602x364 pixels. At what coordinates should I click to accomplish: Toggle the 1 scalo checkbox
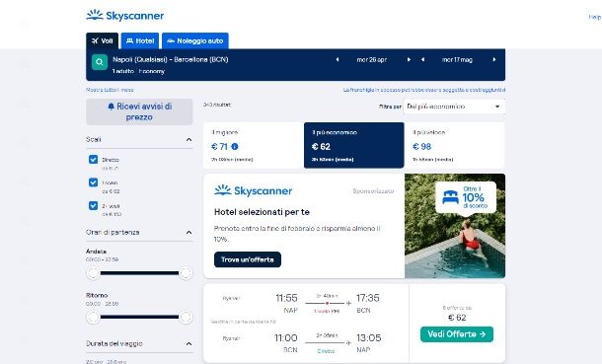[93, 182]
